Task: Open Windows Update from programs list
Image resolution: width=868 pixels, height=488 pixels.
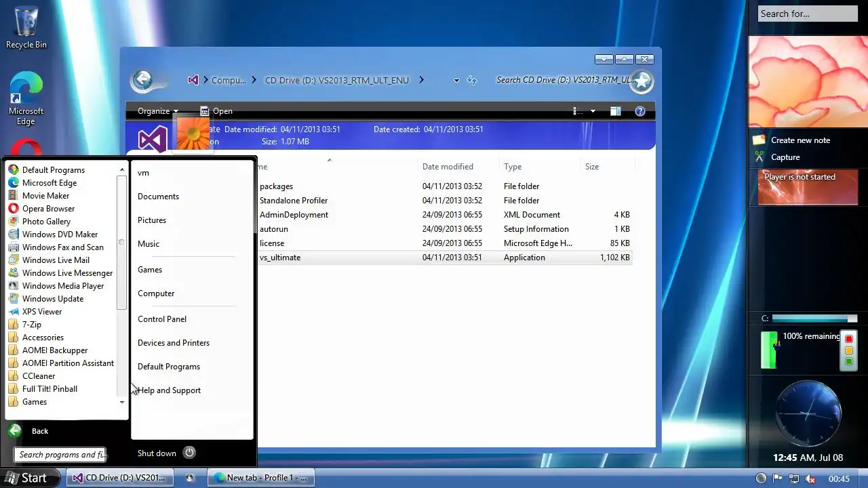Action: (52, 298)
